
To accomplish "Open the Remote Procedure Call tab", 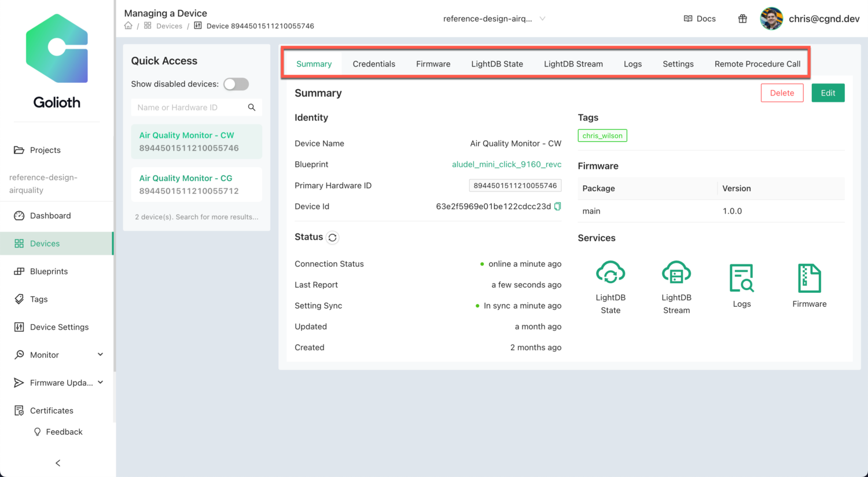I will 757,64.
